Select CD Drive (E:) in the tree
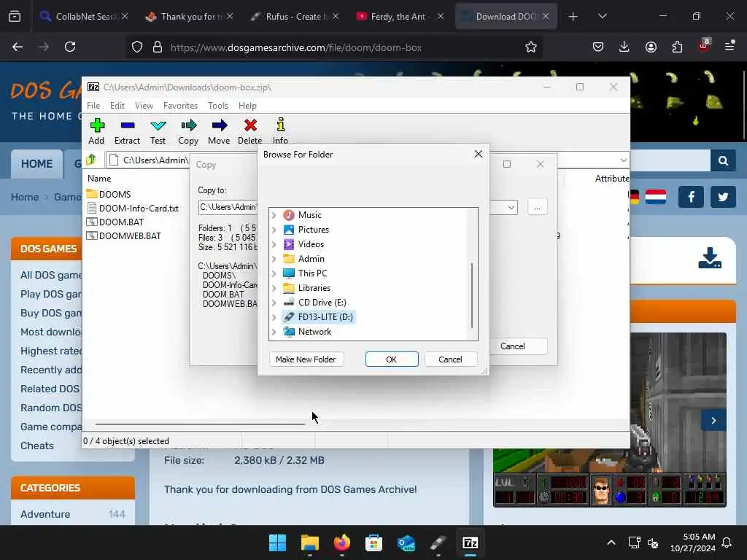Image resolution: width=747 pixels, height=560 pixels. [322, 303]
